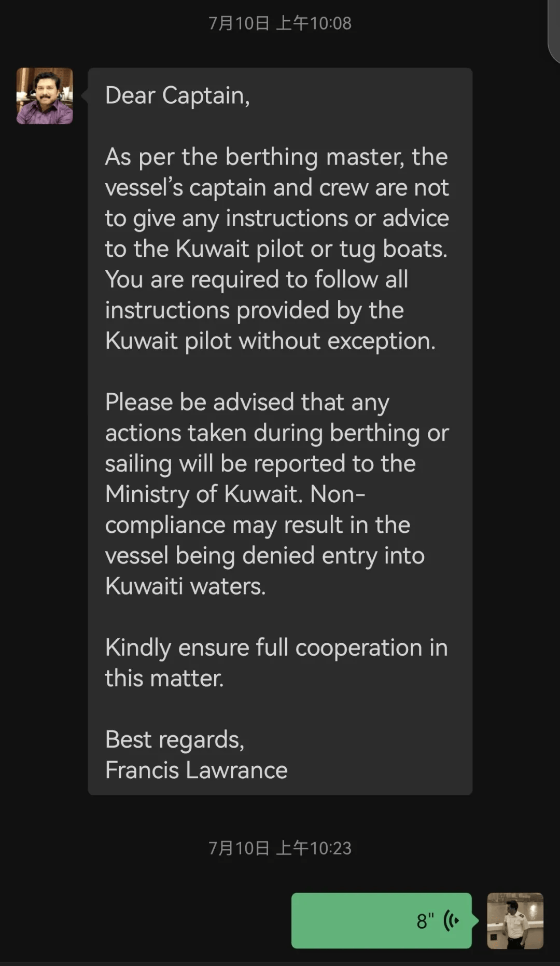Click the "You are required to follow all" line

coord(256,280)
